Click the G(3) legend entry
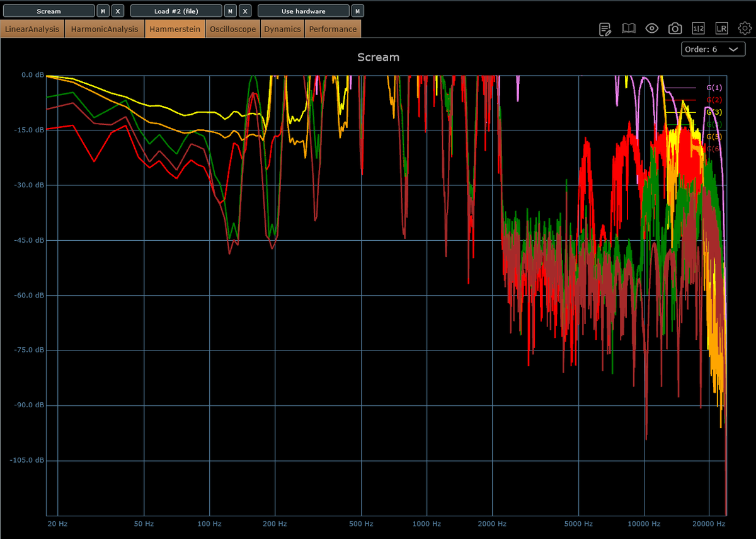Screen dimensions: 756x539 point(714,112)
